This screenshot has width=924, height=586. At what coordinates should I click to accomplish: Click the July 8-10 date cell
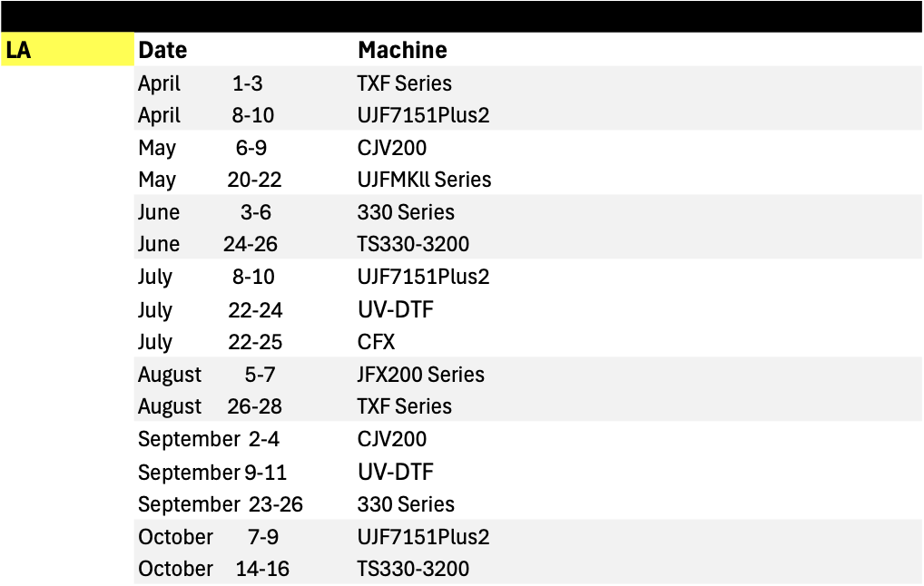tap(206, 276)
